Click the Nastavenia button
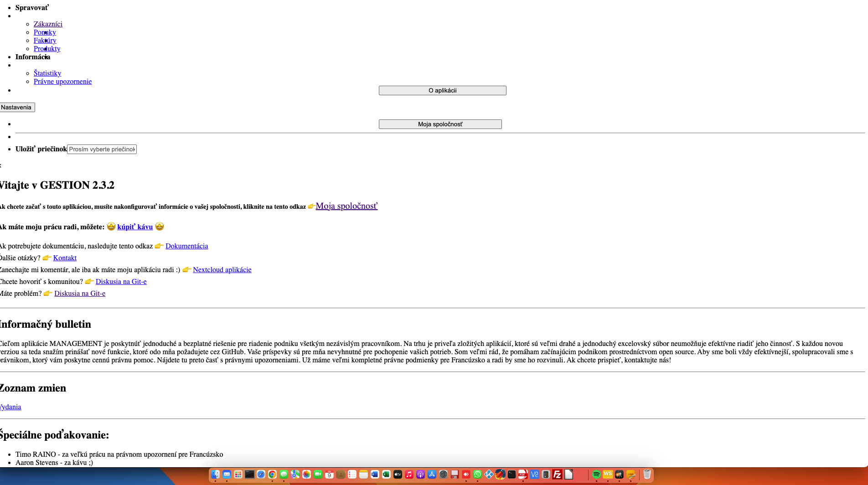Screen dimensions: 868x485 point(16,107)
